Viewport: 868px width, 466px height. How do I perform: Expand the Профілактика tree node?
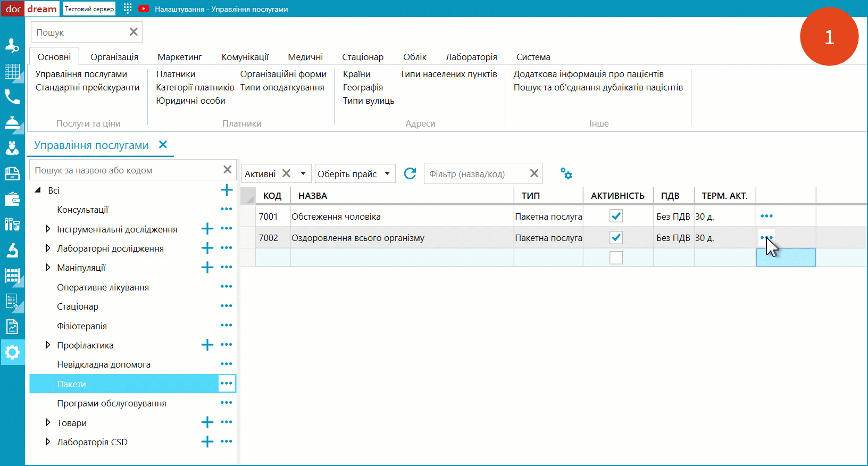coord(48,345)
